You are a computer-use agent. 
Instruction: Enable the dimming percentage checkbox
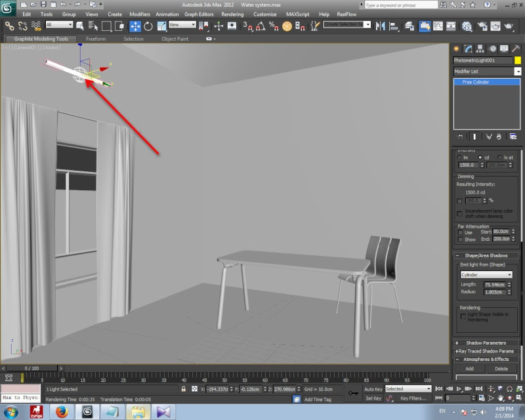tap(459, 201)
